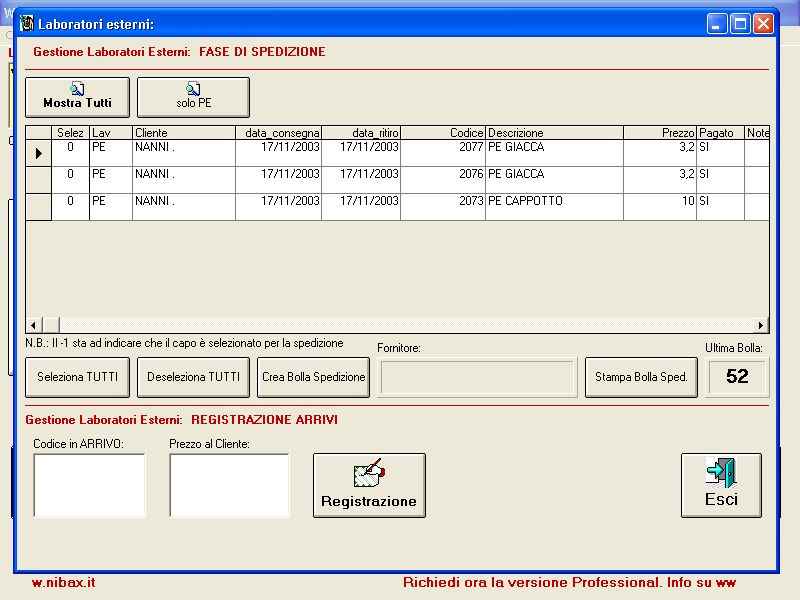
Task: Click the Mostra Tutti button
Action: (78, 97)
